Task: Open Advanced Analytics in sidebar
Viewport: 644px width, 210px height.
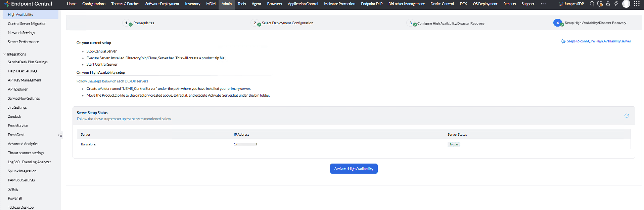Action: [x=23, y=144]
